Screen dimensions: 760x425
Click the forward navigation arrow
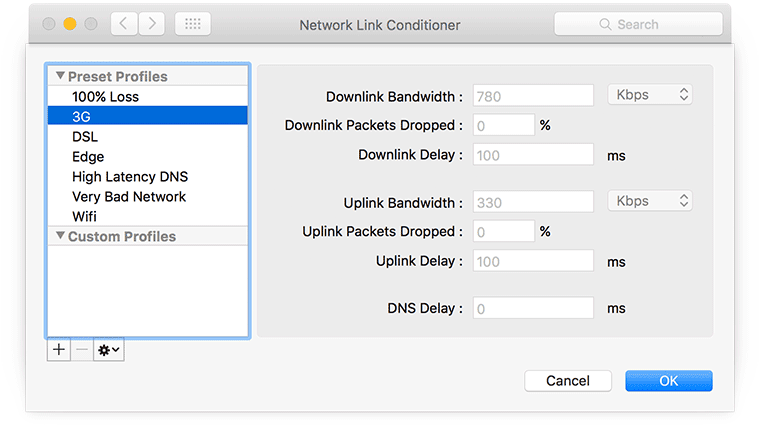coord(151,24)
